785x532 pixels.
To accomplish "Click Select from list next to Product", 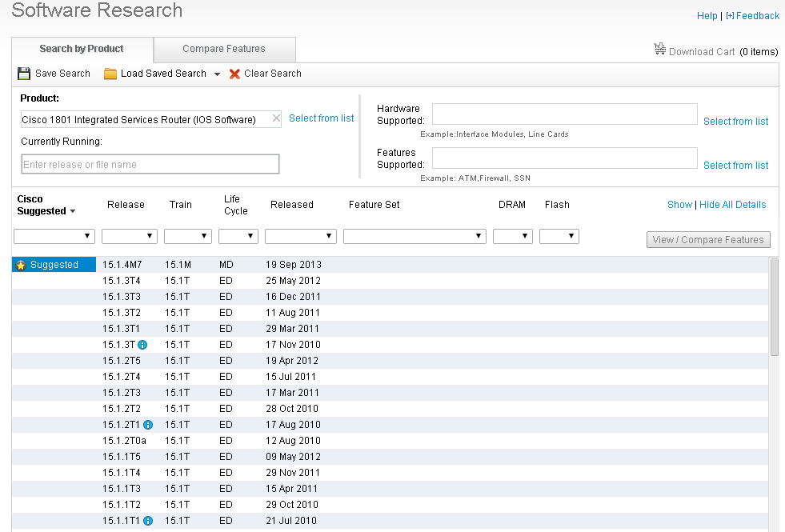I will [x=322, y=118].
